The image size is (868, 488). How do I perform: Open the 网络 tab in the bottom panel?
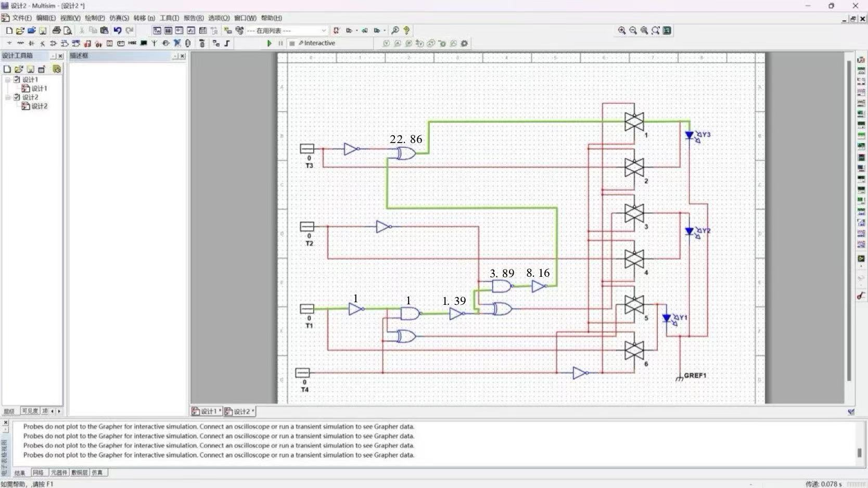tap(38, 472)
